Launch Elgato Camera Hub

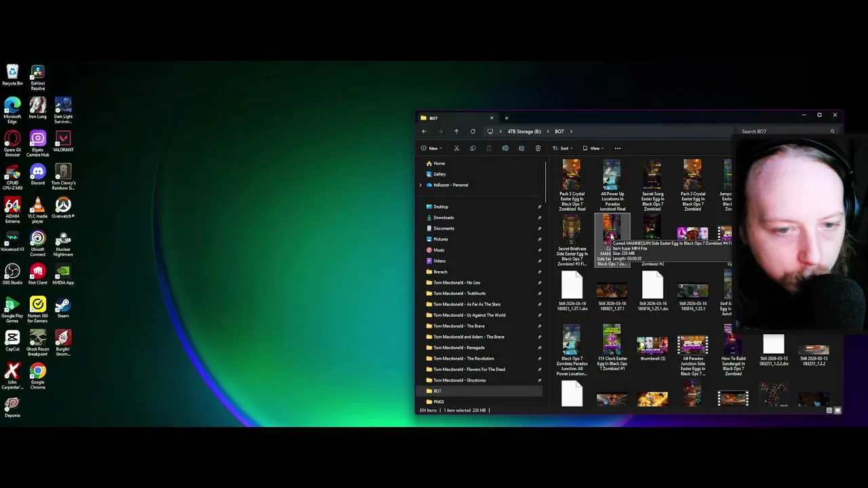[x=38, y=144]
